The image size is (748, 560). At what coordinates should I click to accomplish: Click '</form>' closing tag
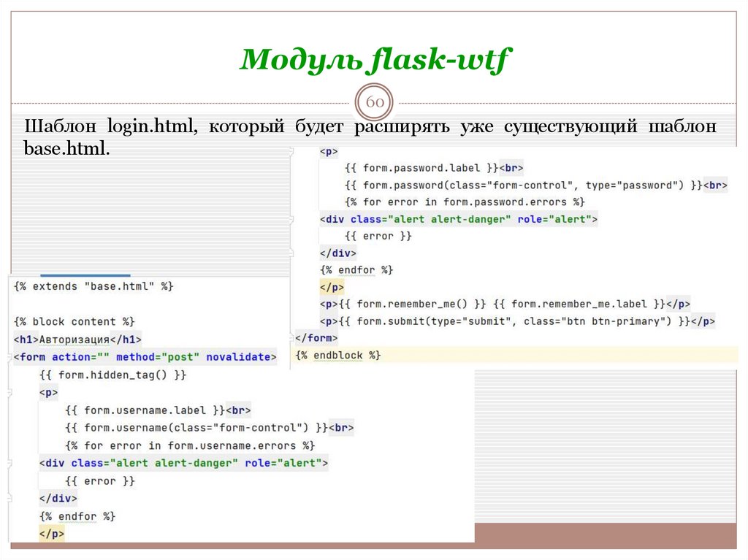(x=316, y=338)
